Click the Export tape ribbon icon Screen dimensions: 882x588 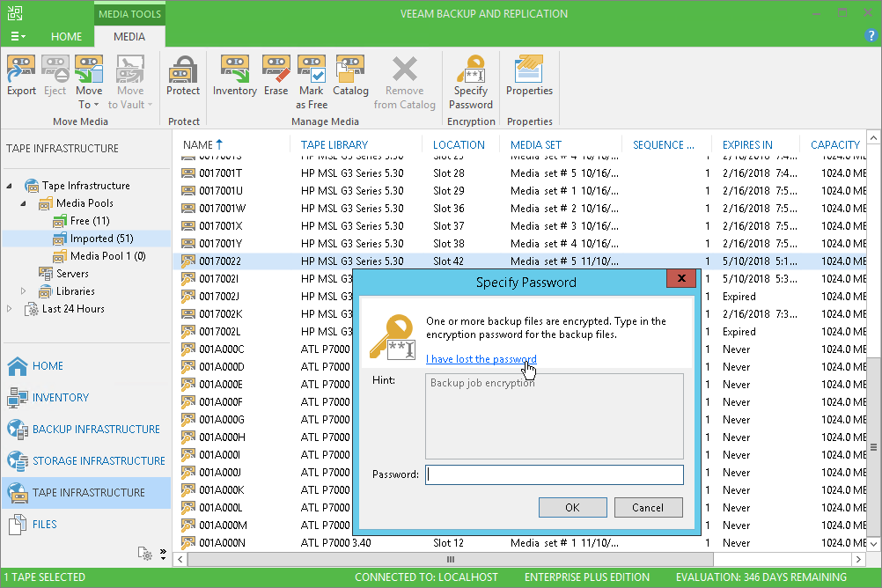click(x=21, y=76)
